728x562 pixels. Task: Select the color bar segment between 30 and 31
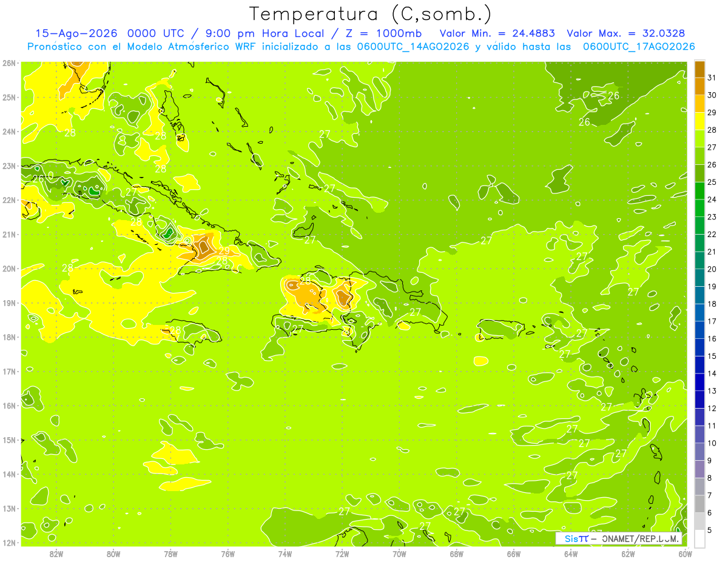(699, 87)
